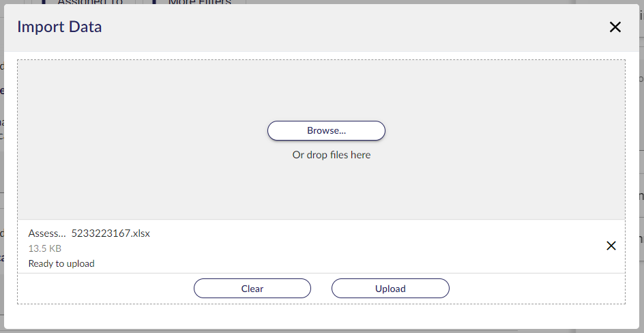644x333 pixels.
Task: Close the Import Data dialog
Action: click(x=615, y=27)
